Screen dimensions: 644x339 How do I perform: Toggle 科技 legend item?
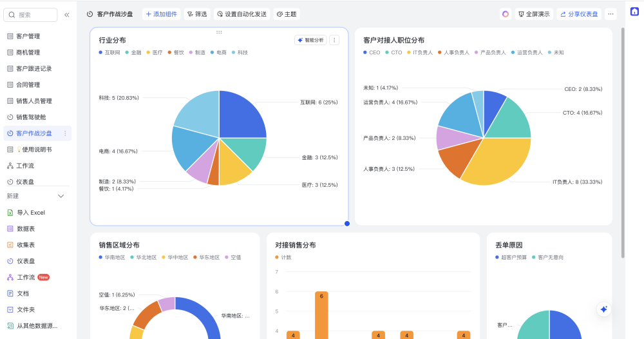[x=240, y=53]
